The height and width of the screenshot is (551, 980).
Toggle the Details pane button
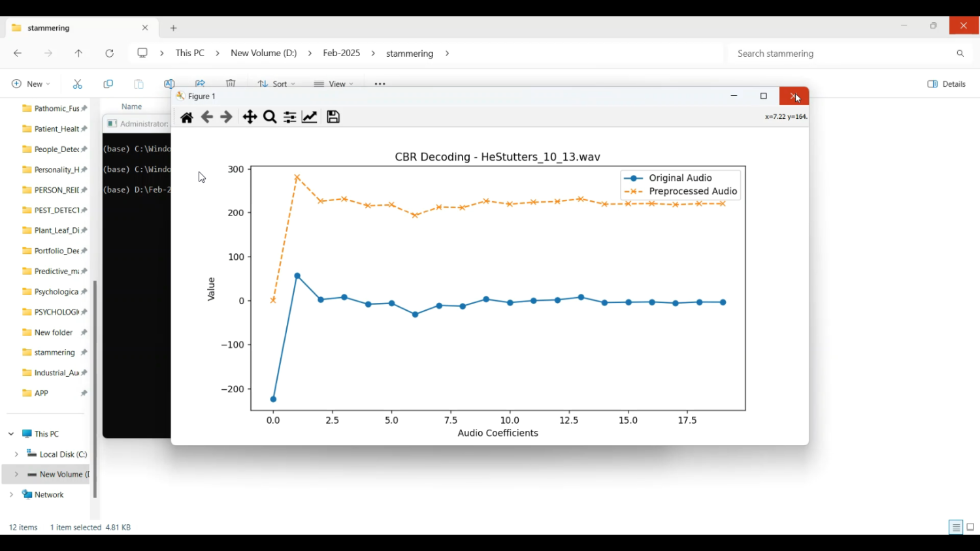click(x=947, y=84)
